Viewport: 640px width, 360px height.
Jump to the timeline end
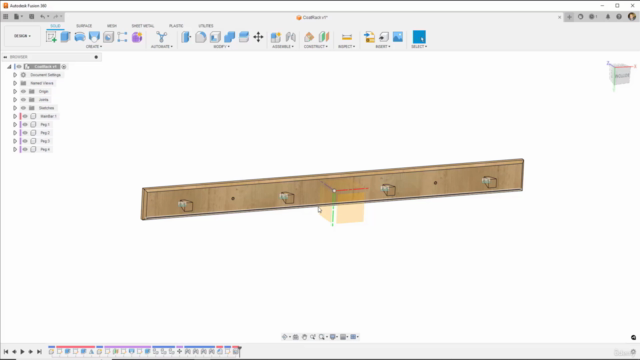coord(39,351)
